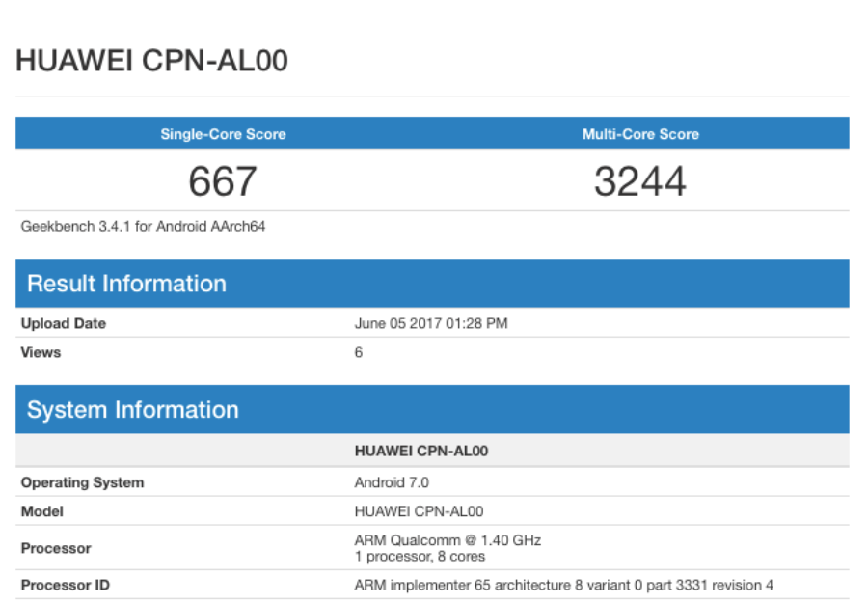Select the bold HUAWEI CPN-AL00 table column header
The width and height of the screenshot is (868, 604).
point(421,451)
